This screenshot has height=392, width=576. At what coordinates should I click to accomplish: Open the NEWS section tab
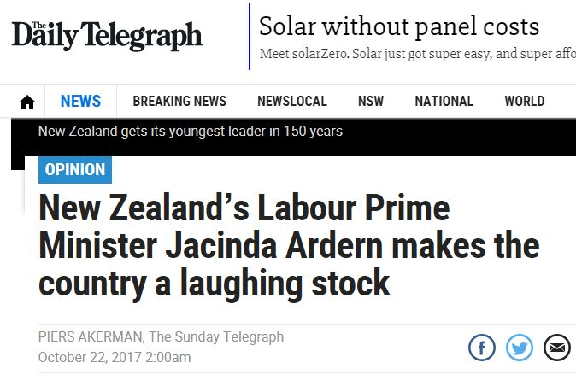(80, 101)
